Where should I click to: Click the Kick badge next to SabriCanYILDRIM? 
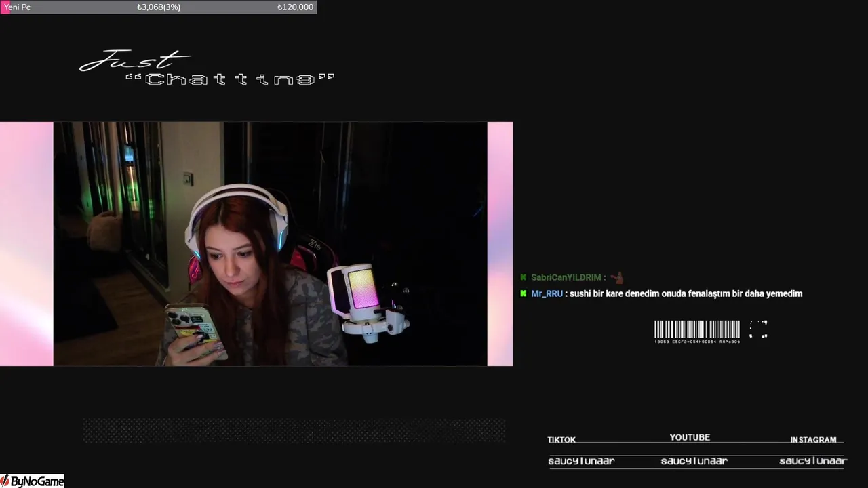click(x=524, y=277)
